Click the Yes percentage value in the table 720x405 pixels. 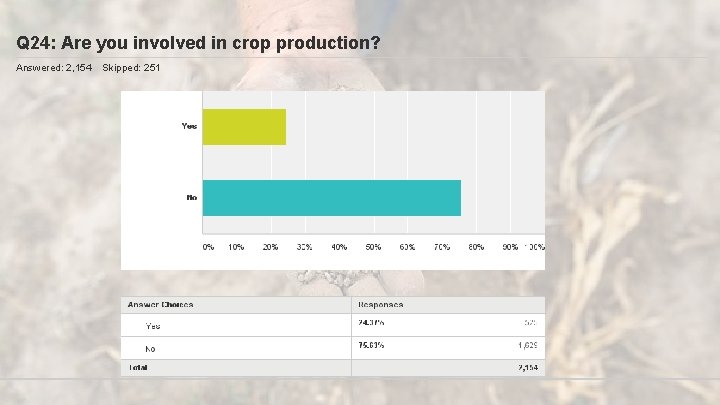(x=371, y=322)
